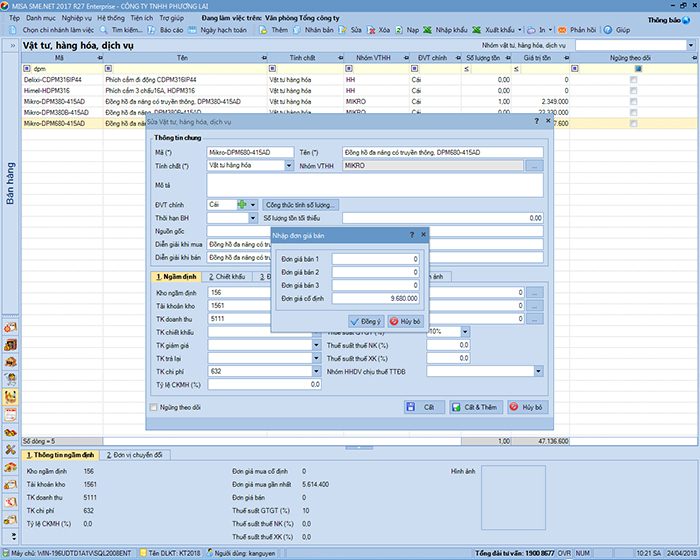Screen dimensions: 700x560
Task: Open Nhóm HHDV chịu thuế TTĐB dropdown
Action: click(538, 371)
